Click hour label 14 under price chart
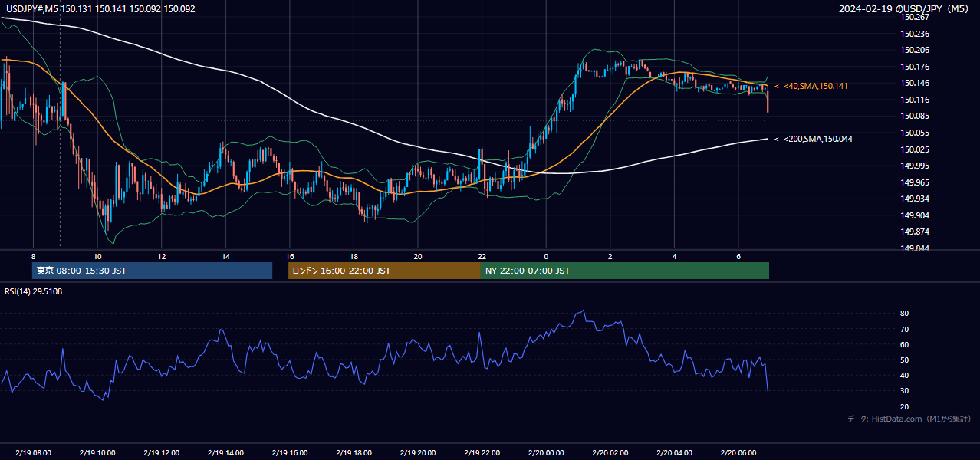The width and height of the screenshot is (980, 460). (225, 256)
